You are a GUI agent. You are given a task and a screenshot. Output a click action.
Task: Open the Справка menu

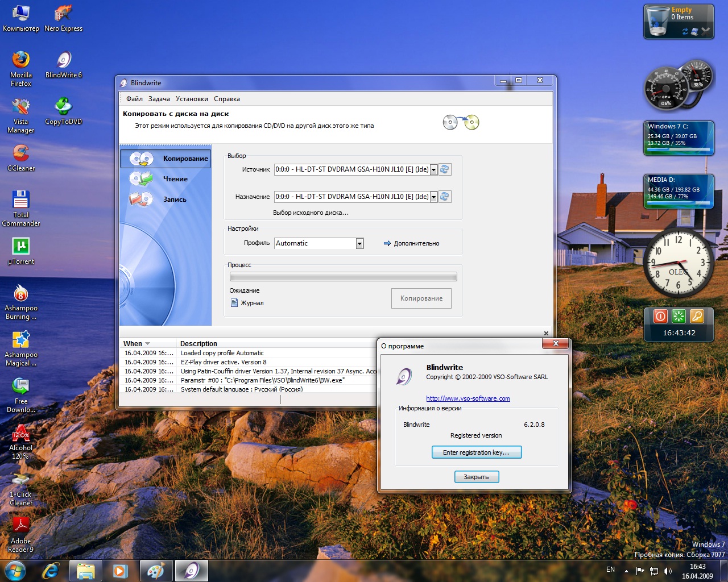227,99
